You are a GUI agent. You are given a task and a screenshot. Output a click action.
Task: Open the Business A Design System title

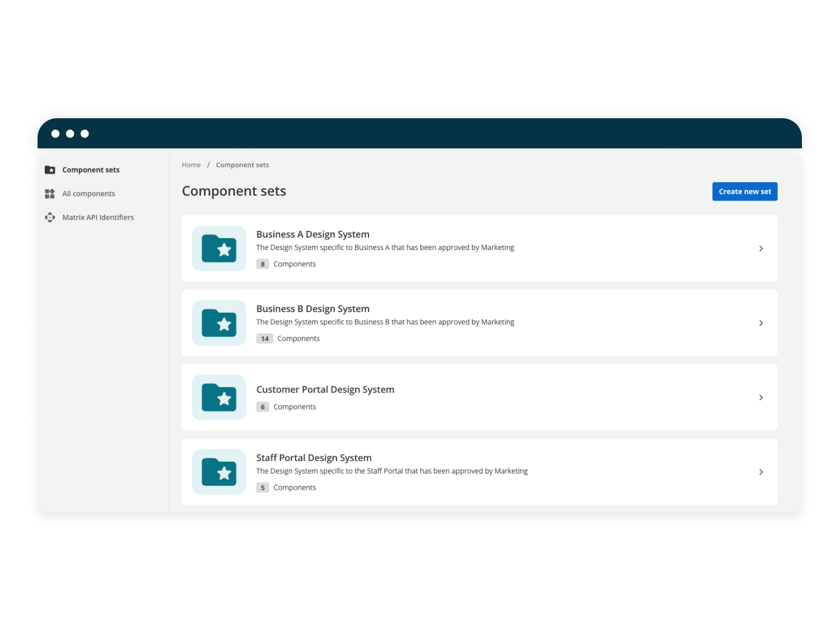(x=312, y=234)
